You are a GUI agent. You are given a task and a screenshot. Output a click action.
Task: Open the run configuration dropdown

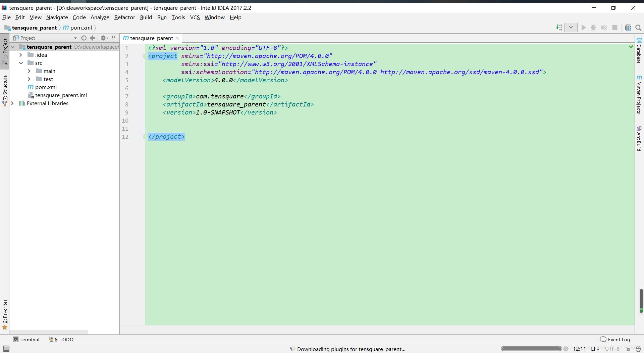coord(571,28)
